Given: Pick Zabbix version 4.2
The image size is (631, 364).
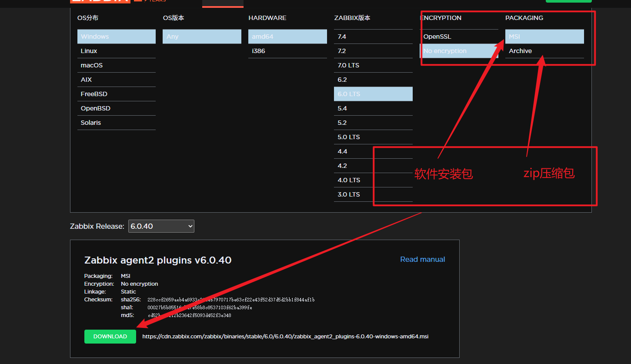Looking at the screenshot, I should [x=373, y=166].
